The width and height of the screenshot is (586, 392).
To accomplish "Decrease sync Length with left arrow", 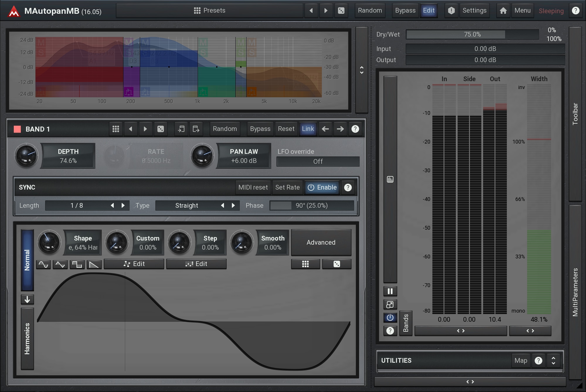I will coord(112,206).
